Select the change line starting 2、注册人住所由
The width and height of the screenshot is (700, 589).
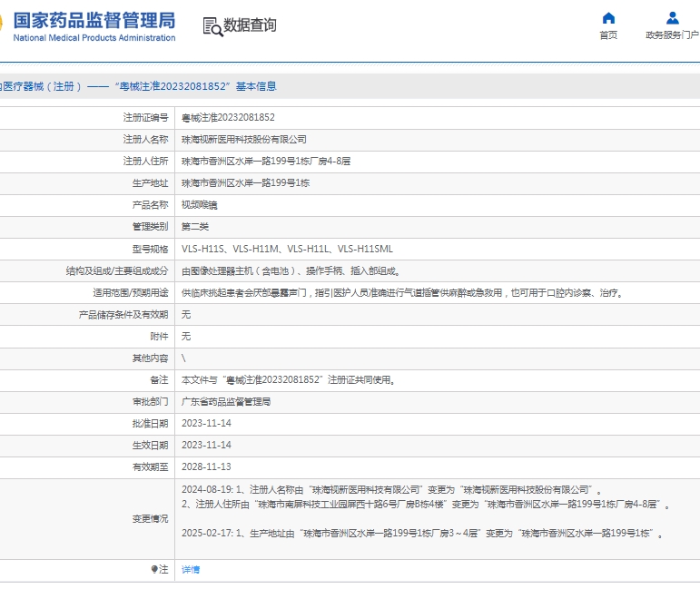[426, 505]
